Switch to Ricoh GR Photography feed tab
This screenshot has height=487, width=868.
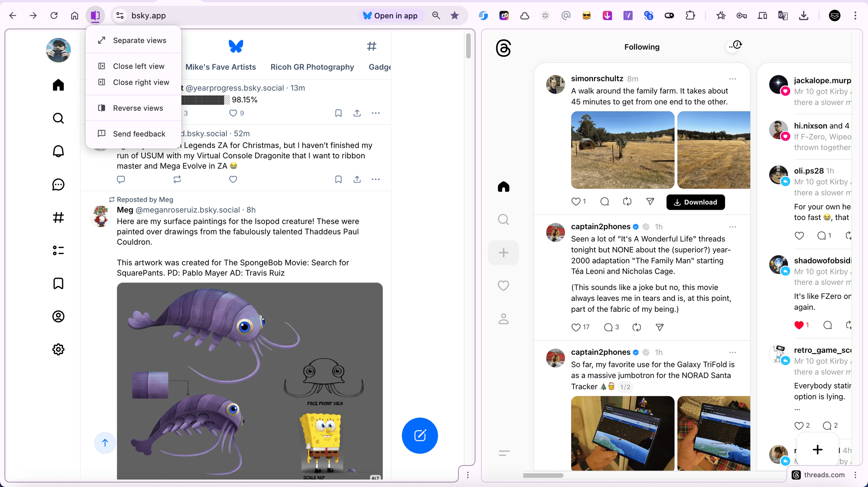tap(312, 67)
